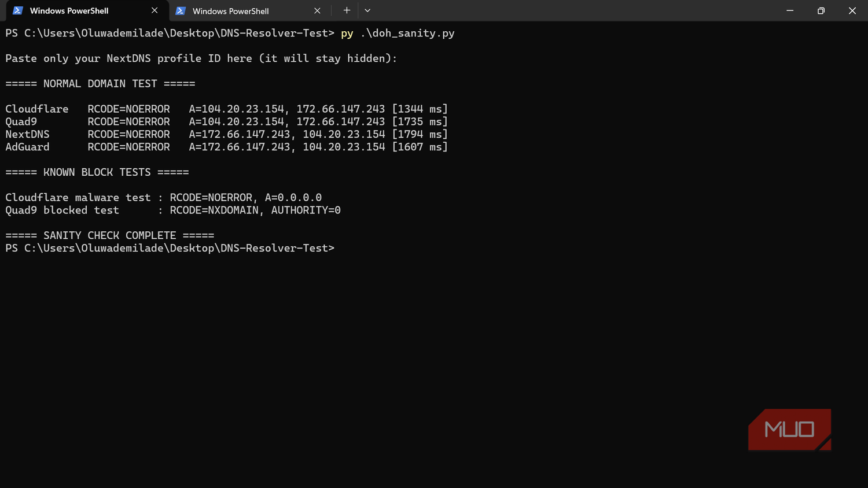
Task: Close the terminal window
Action: click(x=852, y=10)
